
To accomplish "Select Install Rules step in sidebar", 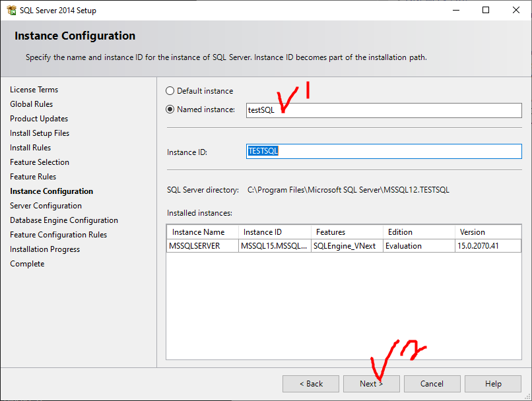I will coord(30,148).
